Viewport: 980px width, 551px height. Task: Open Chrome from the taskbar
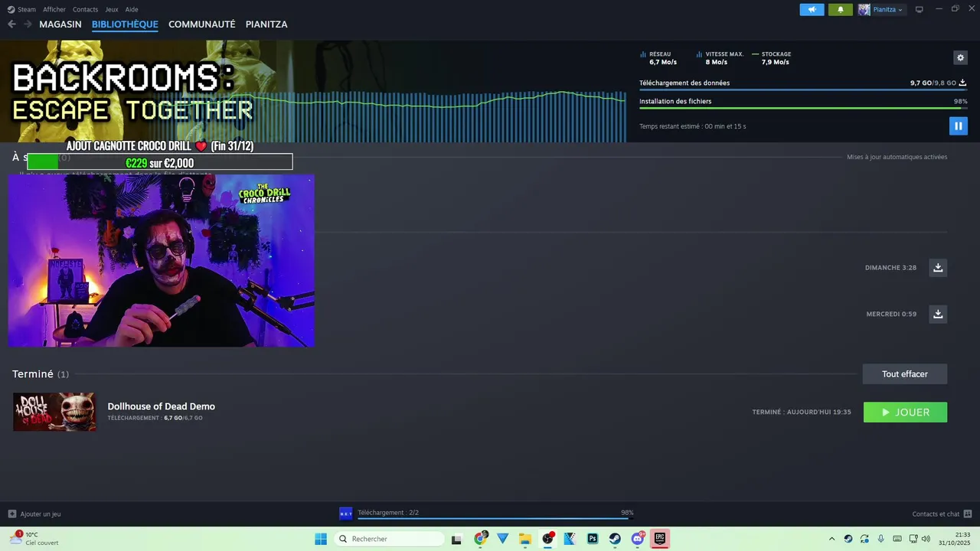pos(480,539)
